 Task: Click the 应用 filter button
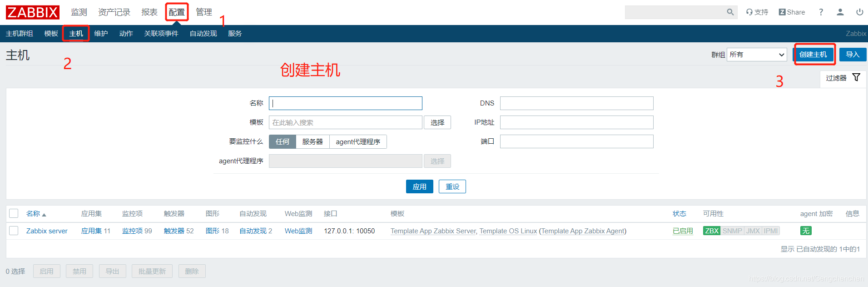419,186
